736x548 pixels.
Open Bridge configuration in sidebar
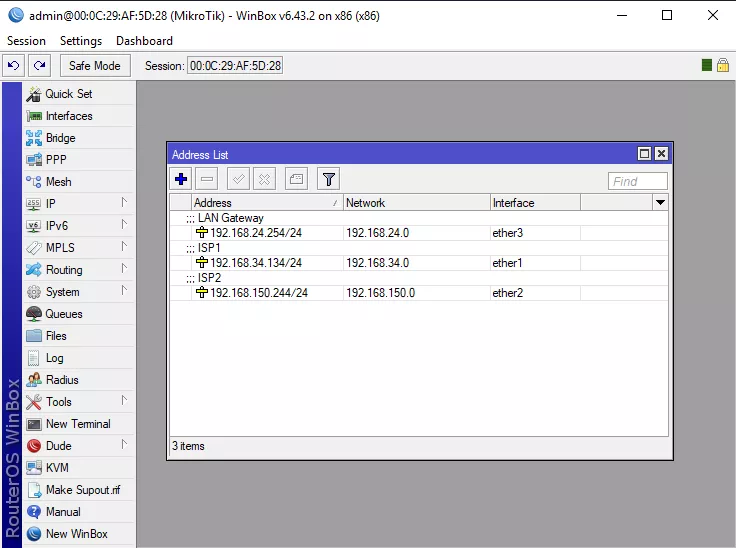[79, 138]
